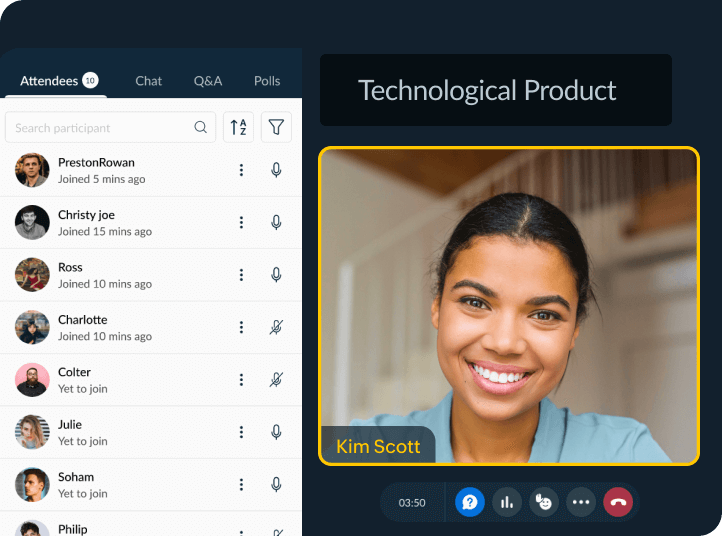This screenshot has width=722, height=536.
Task: Open options menu for Ross
Action: pos(241,275)
